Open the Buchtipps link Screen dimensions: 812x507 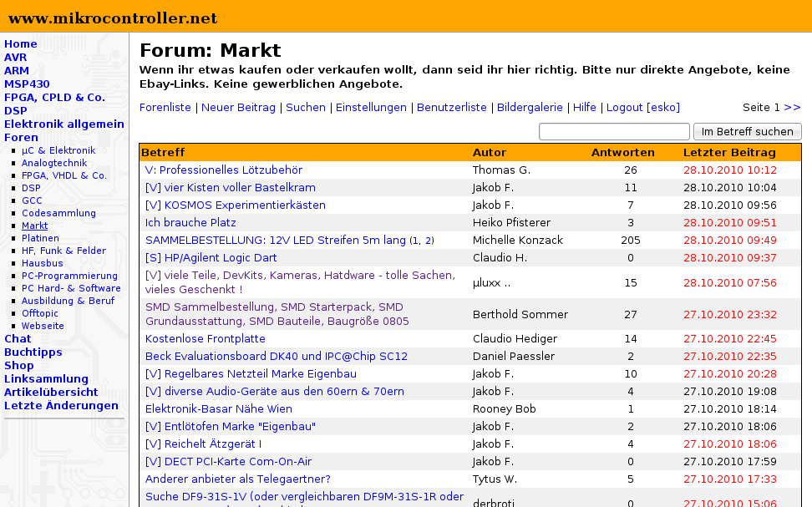33,352
